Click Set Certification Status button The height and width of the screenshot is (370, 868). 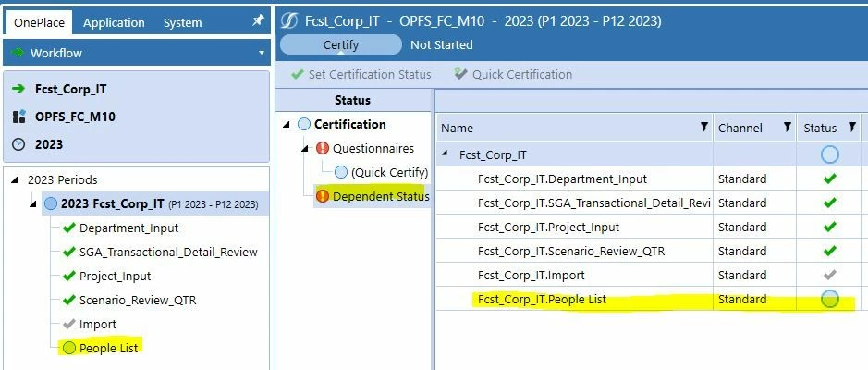[x=361, y=74]
